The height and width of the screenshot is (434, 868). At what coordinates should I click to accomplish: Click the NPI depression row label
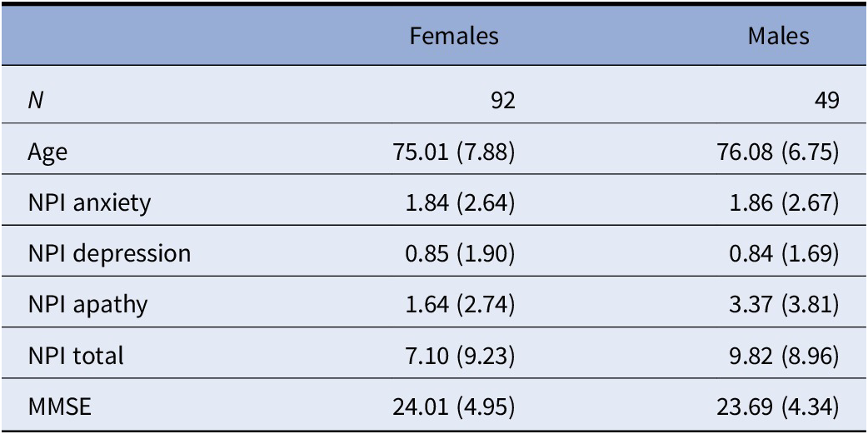click(x=108, y=253)
